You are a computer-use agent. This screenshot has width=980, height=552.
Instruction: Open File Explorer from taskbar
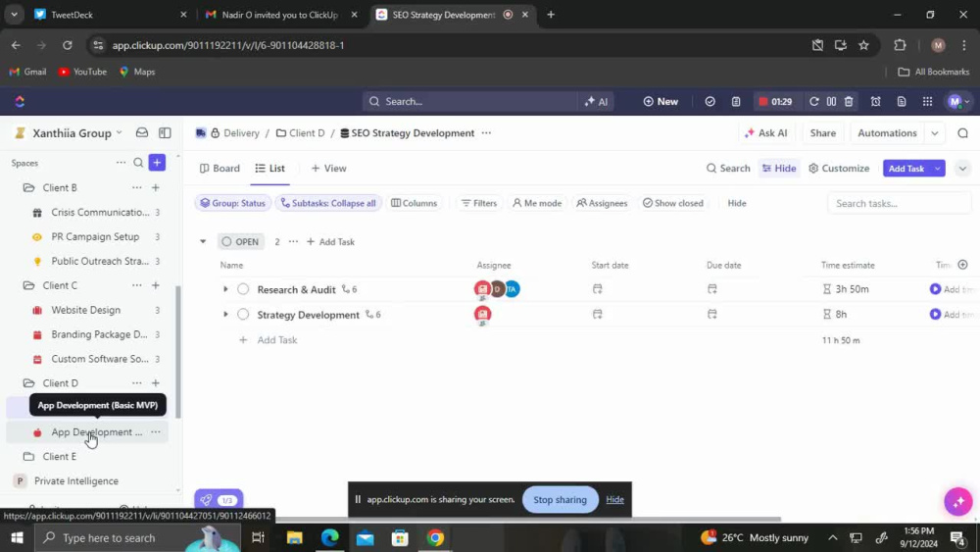pos(294,537)
